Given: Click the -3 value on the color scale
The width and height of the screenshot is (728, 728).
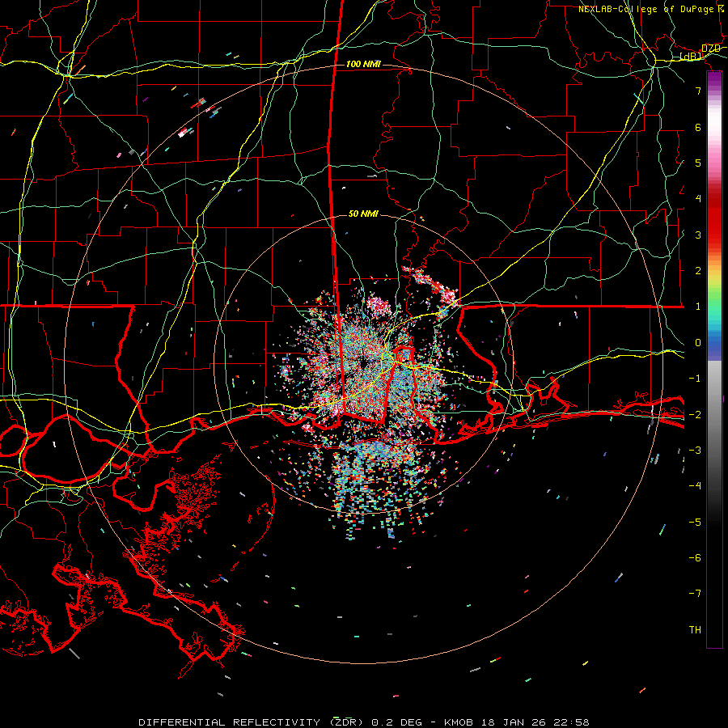Looking at the screenshot, I should coord(695,451).
